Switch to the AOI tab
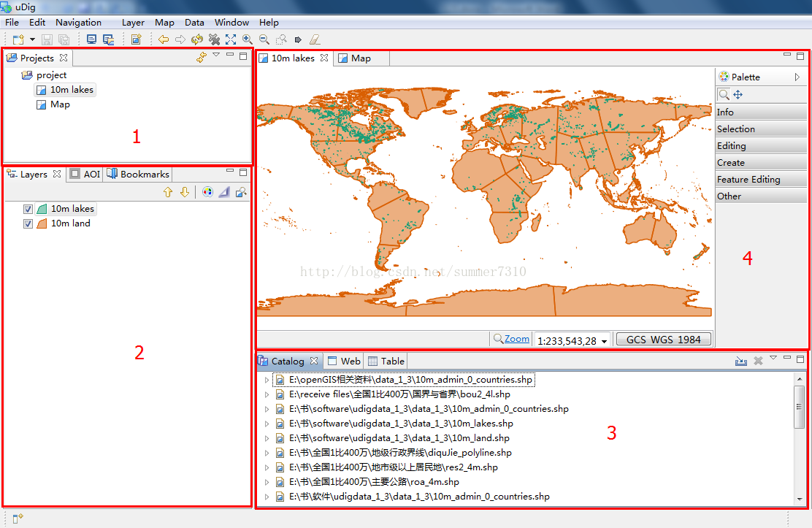This screenshot has width=812, height=528. pos(85,174)
